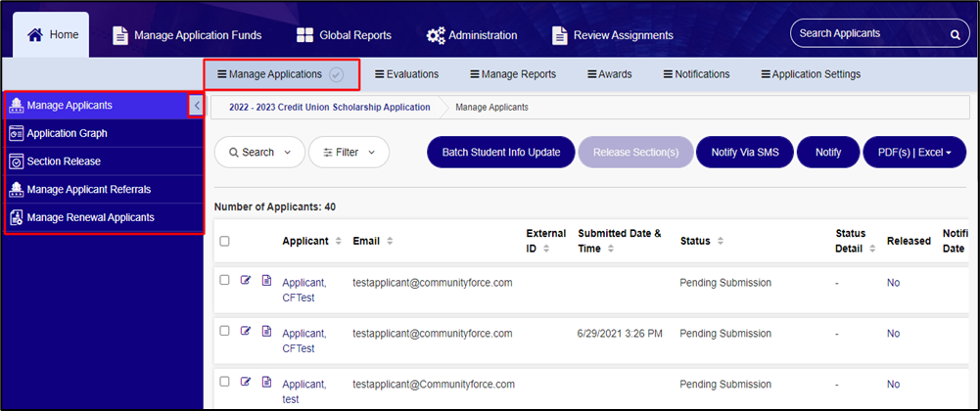Click document icon for Applicant, test row
980x411 pixels.
[x=266, y=382]
